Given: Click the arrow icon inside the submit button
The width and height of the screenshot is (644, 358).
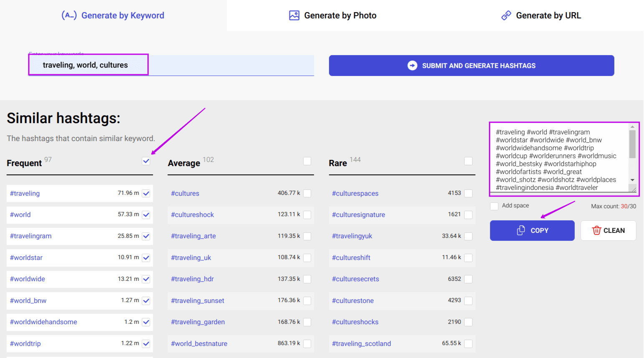Looking at the screenshot, I should point(412,66).
